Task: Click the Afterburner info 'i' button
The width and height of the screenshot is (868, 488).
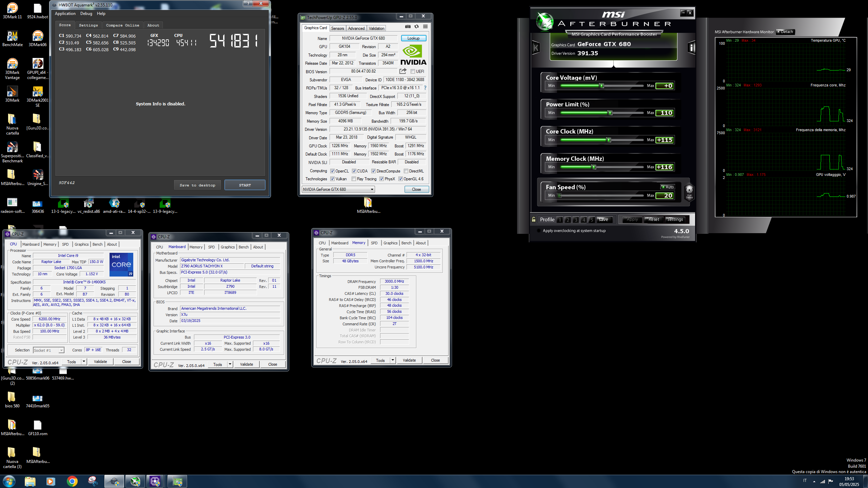Action: pos(691,47)
